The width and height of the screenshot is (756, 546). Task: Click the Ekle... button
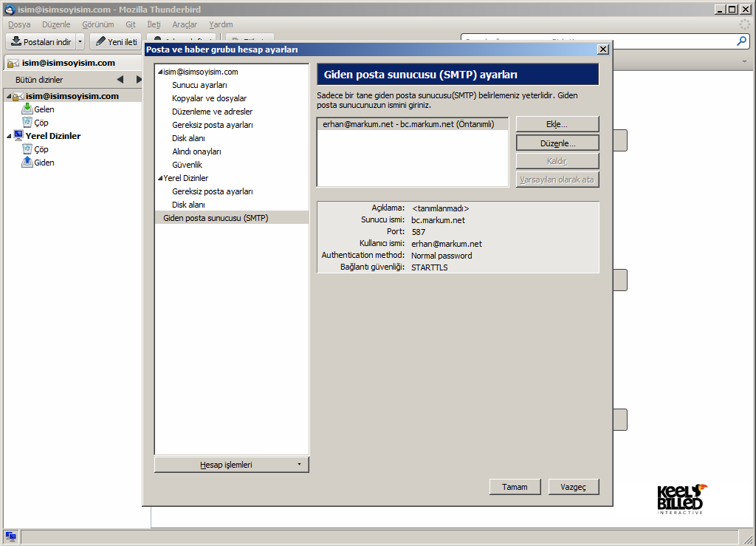pyautogui.click(x=557, y=124)
